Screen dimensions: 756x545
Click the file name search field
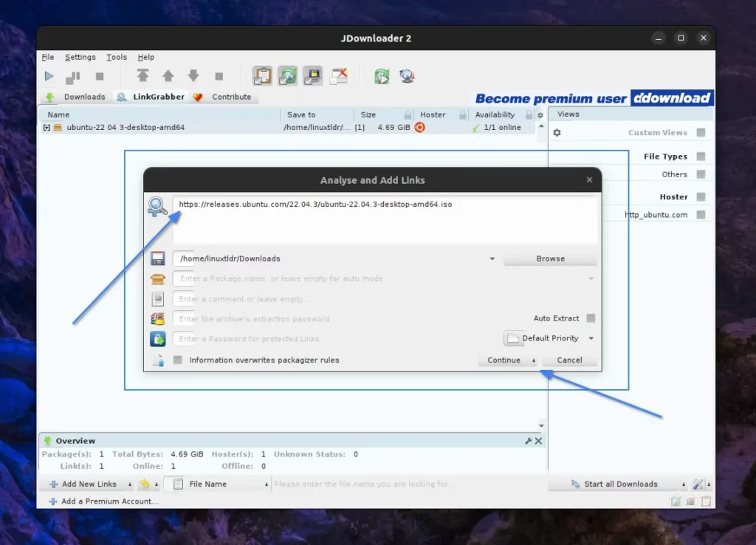click(409, 484)
